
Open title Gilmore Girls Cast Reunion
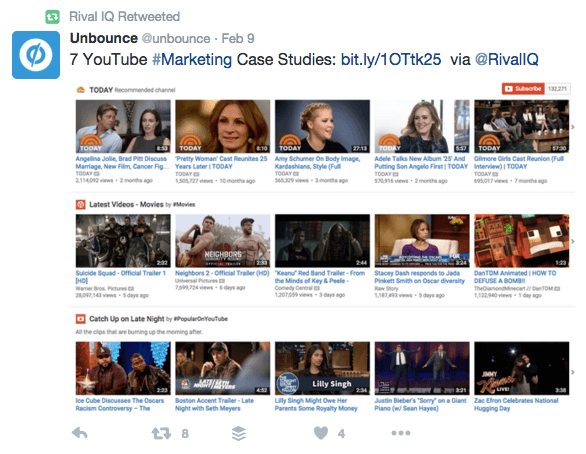click(x=519, y=163)
